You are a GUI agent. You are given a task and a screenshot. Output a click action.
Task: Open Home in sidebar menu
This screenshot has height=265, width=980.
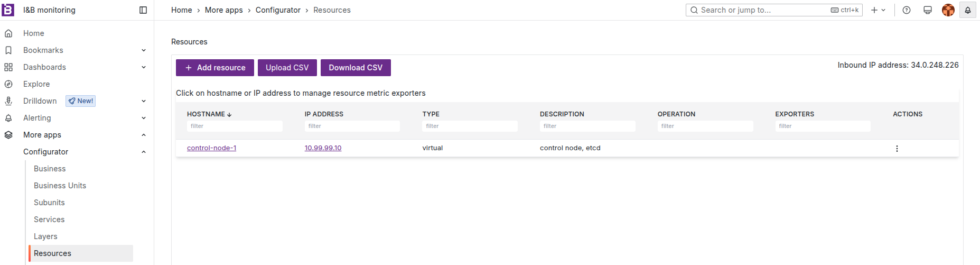[x=34, y=33]
